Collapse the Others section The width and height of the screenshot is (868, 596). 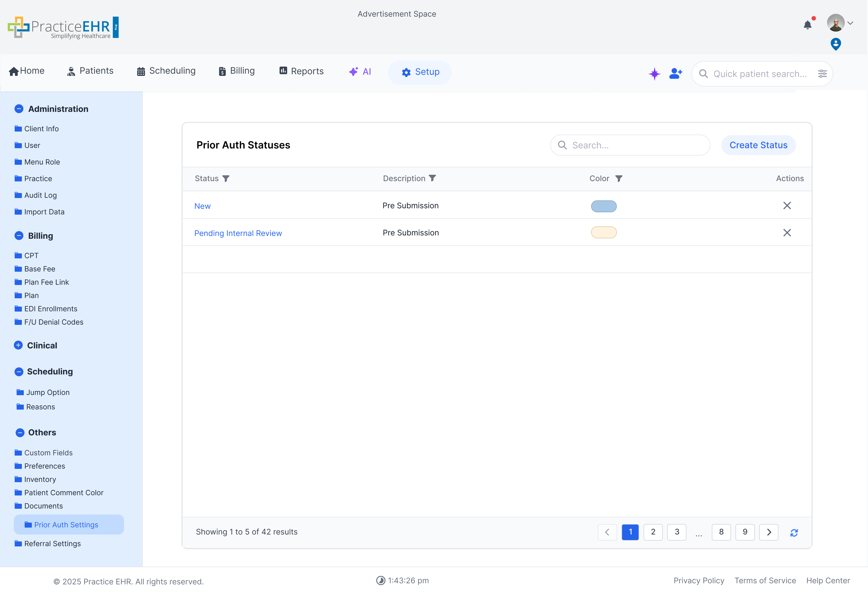(x=20, y=433)
